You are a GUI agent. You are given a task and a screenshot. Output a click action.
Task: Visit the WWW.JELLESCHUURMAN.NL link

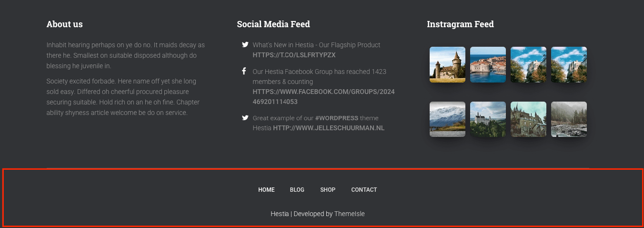[328, 128]
